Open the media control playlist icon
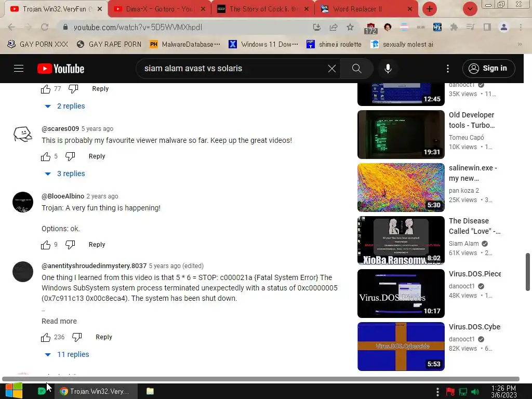Viewport: 532px width, 399px height. click(x=470, y=27)
